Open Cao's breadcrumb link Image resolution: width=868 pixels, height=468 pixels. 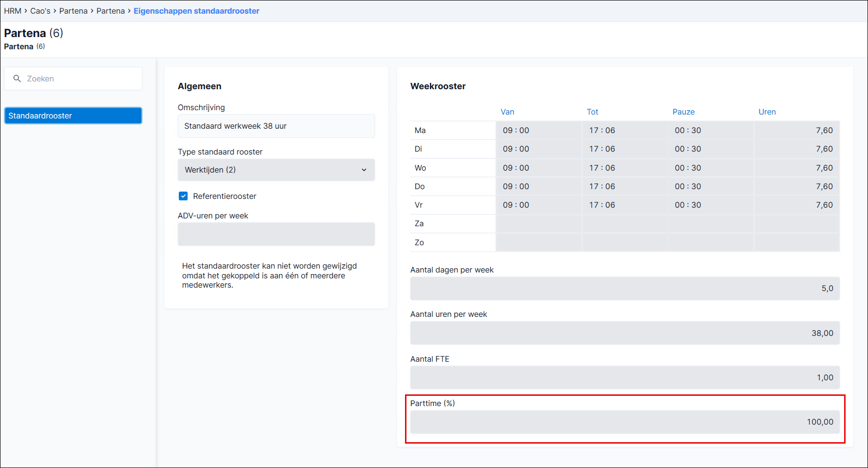pos(40,11)
